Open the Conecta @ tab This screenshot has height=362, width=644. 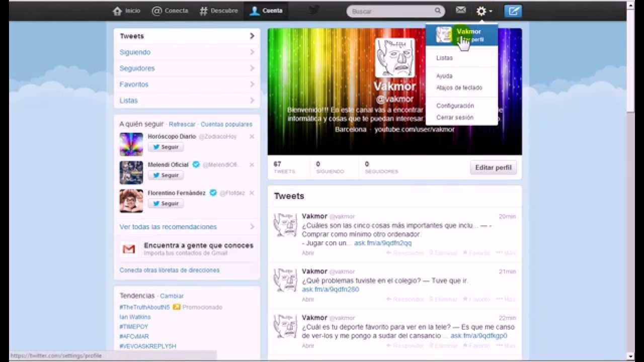point(170,11)
